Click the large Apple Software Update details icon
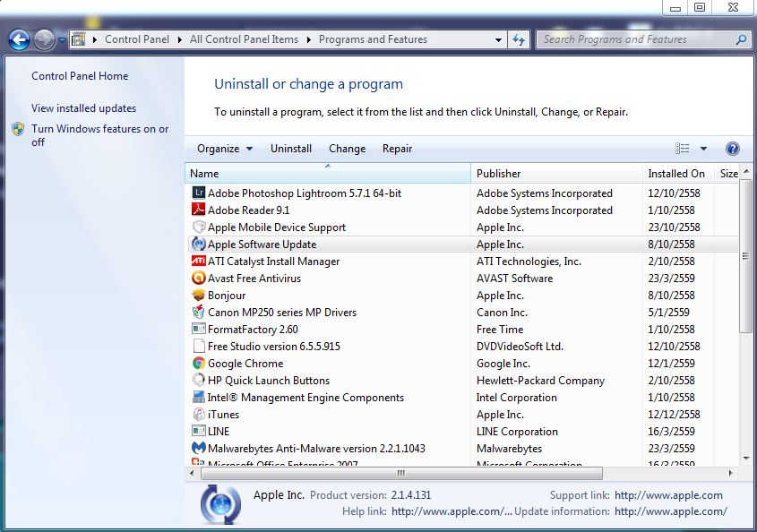Viewport: 757px width, 532px height. (220, 504)
